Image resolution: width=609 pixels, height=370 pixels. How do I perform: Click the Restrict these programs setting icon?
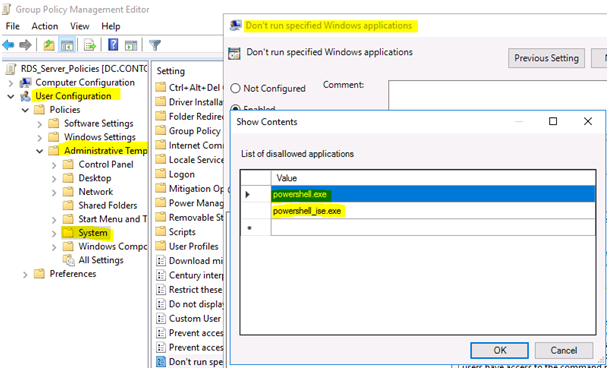point(160,290)
